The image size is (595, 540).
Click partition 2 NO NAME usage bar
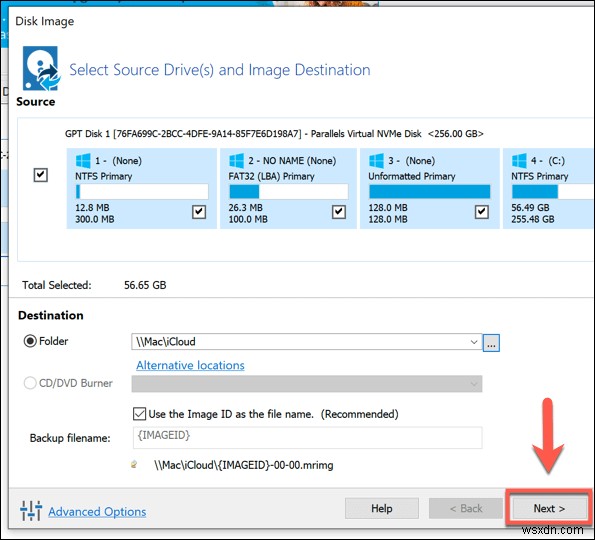289,192
